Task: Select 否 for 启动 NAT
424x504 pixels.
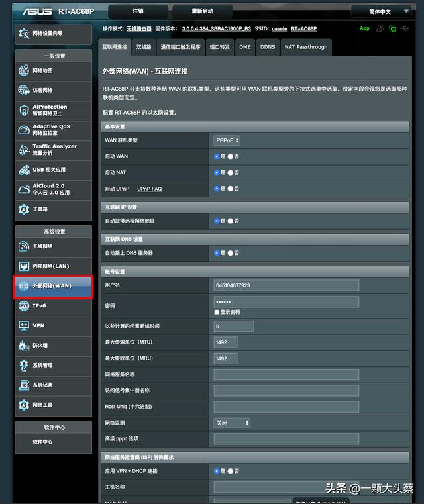Action: tap(230, 173)
